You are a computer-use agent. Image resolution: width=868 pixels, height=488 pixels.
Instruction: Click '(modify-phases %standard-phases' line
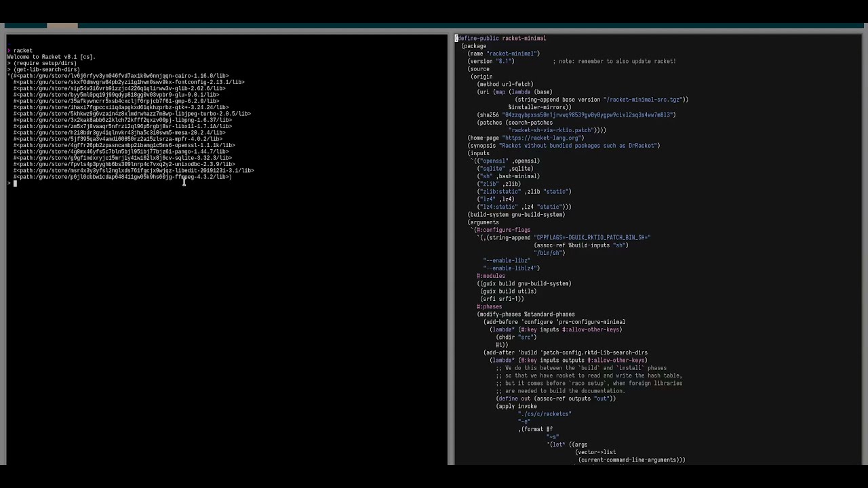point(526,314)
